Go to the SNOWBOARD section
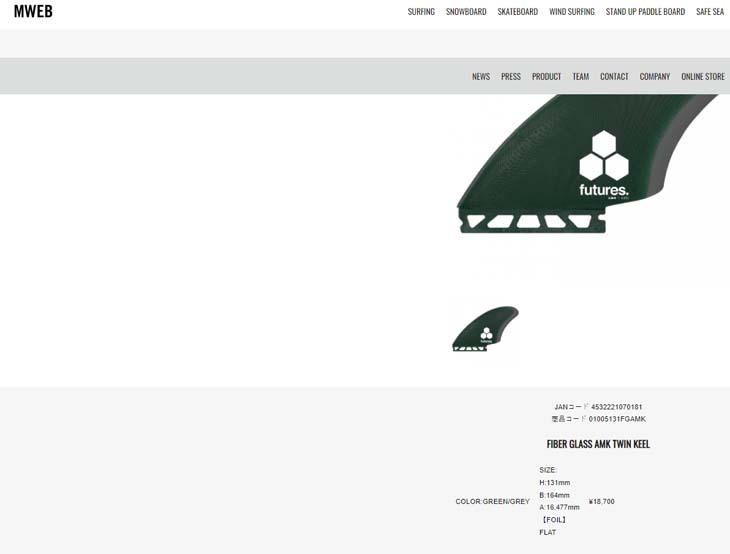The width and height of the screenshot is (730, 554). pyautogui.click(x=466, y=12)
